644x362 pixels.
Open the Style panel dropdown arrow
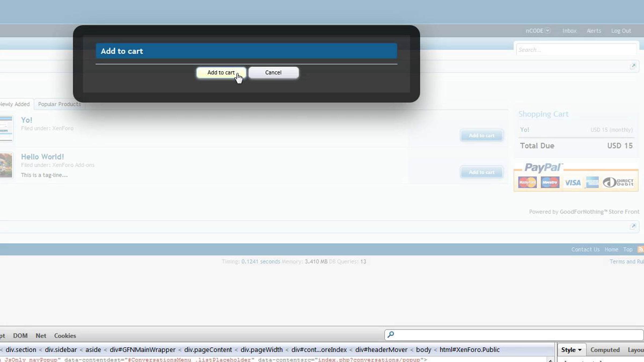click(x=580, y=350)
